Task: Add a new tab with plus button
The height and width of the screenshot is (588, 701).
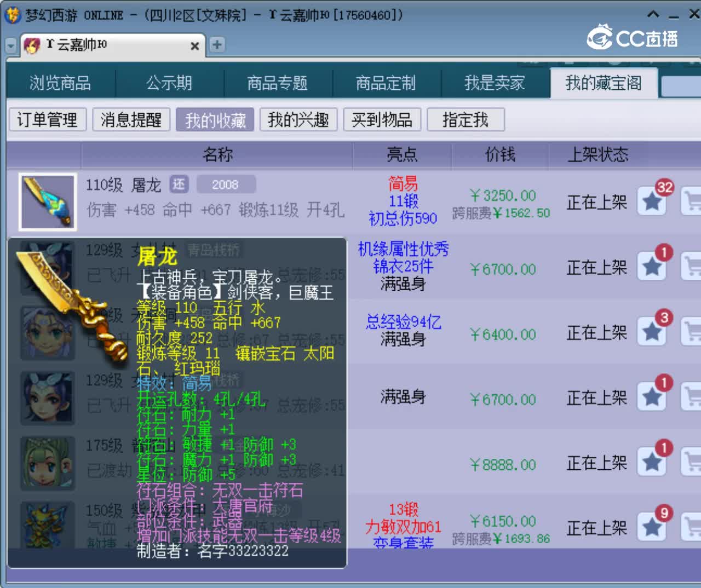Action: click(x=217, y=45)
